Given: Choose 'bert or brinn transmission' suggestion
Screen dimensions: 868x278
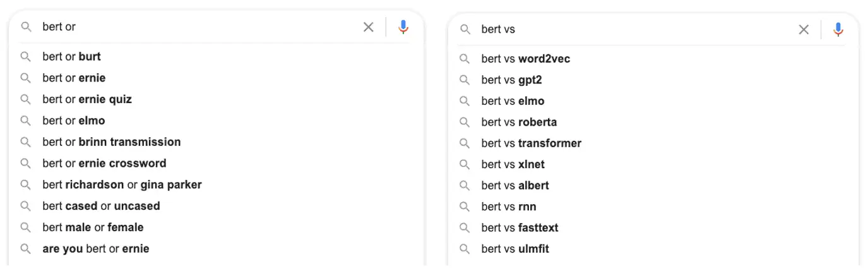Looking at the screenshot, I should tap(216, 142).
